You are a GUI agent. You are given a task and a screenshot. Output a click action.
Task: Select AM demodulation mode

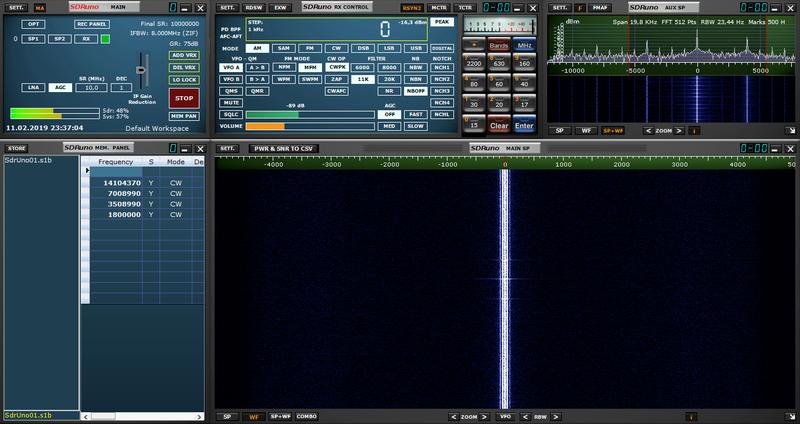click(257, 48)
